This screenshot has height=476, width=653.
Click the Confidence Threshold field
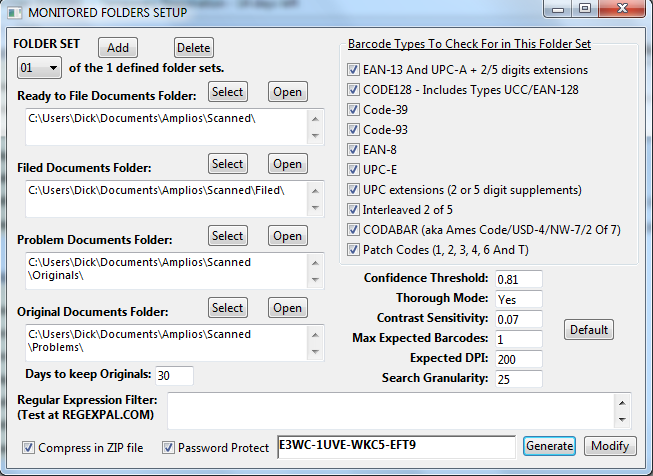pyautogui.click(x=518, y=278)
